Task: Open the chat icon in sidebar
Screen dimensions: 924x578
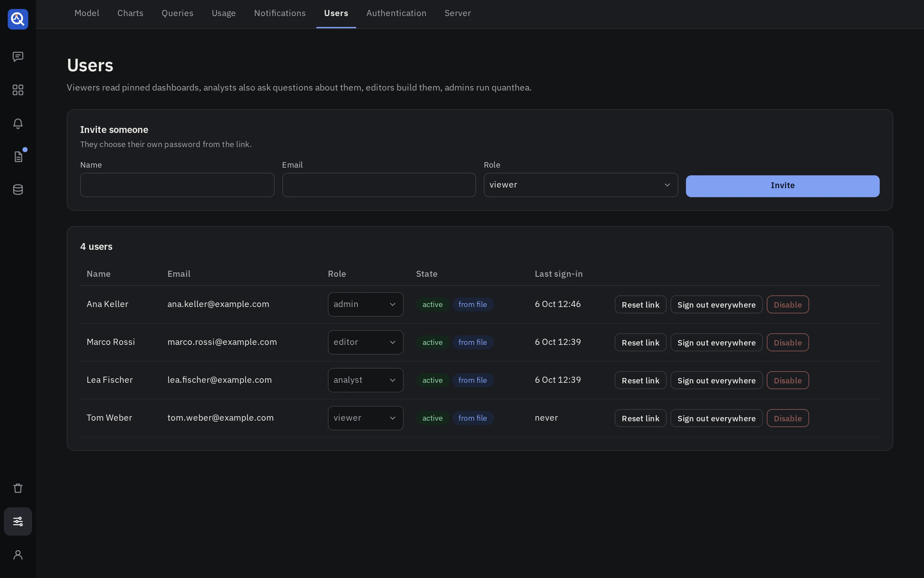Action: pyautogui.click(x=18, y=57)
